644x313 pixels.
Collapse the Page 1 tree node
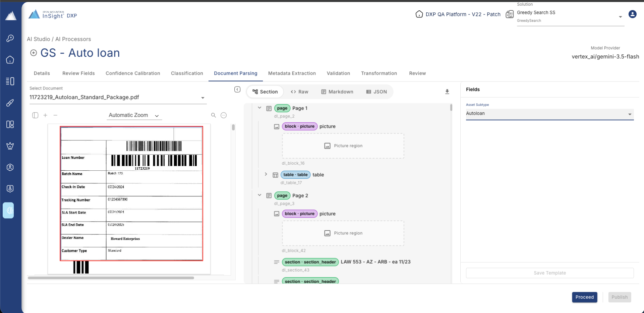pyautogui.click(x=259, y=108)
